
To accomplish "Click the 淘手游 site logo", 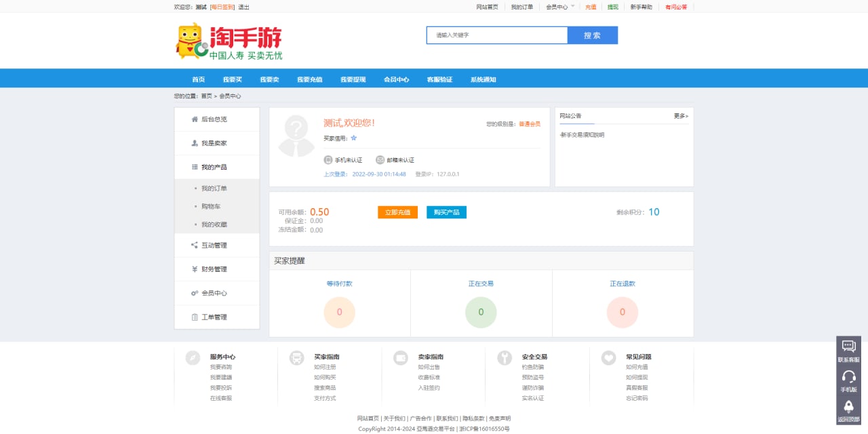I will click(x=229, y=41).
